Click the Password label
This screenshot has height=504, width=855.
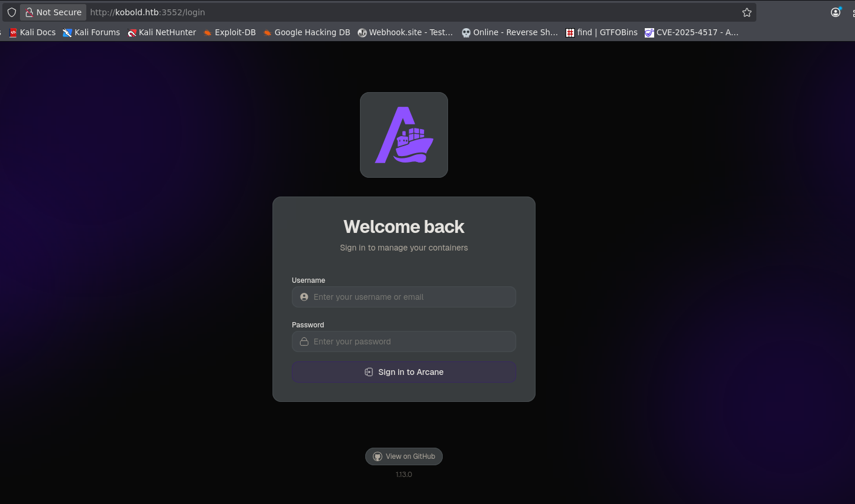pos(308,325)
